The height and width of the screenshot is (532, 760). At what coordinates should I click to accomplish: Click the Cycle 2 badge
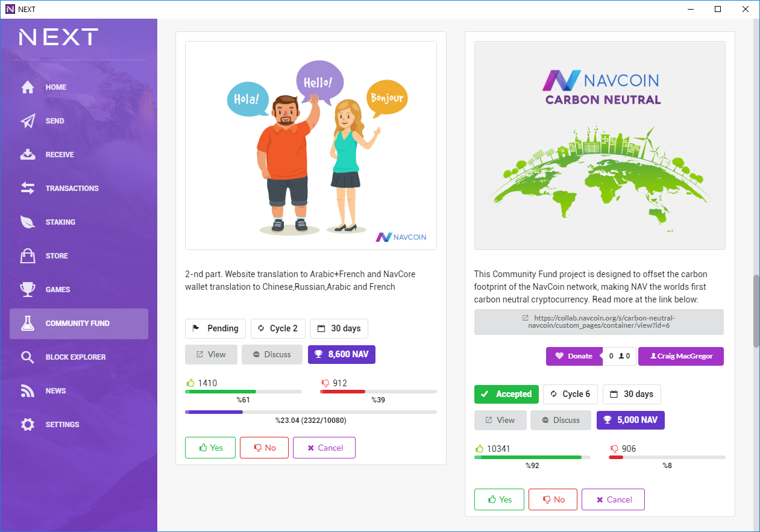[x=278, y=328]
